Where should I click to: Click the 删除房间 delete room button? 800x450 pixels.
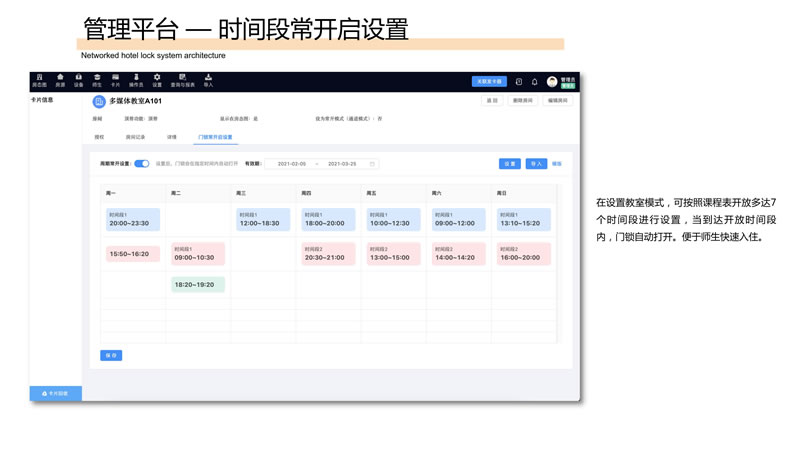click(522, 101)
